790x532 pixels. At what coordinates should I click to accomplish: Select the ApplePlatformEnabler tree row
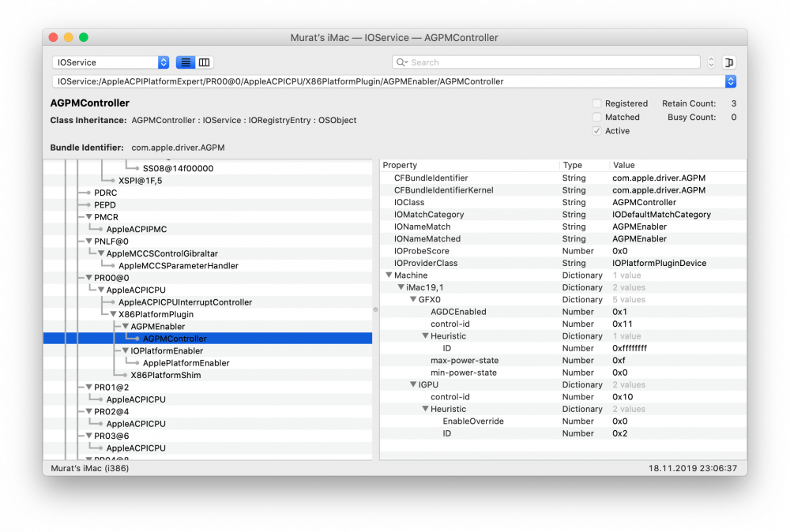pos(208,363)
